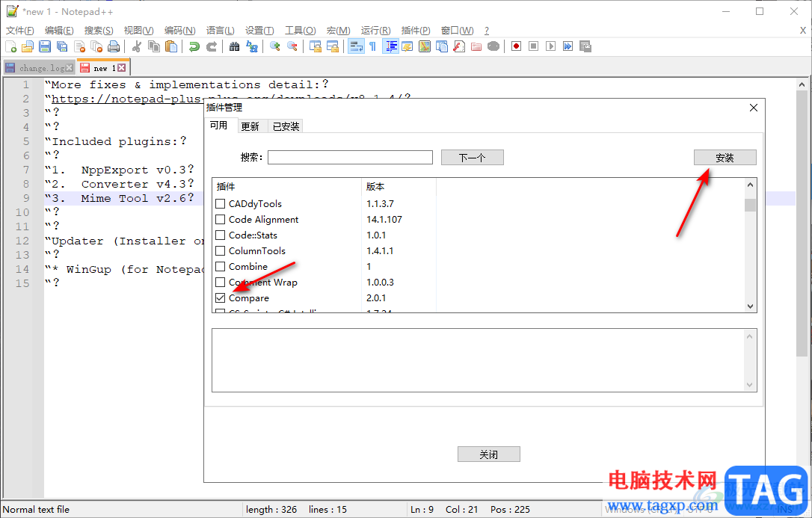This screenshot has height=518, width=812.
Task: Toggle Show All Characters pilcrow icon
Action: pos(373,46)
